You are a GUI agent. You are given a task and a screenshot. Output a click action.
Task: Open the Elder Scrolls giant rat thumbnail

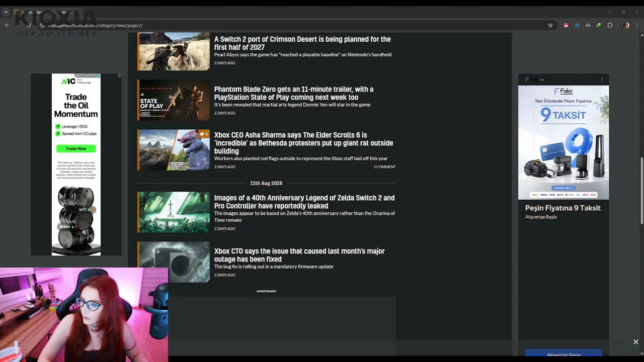[174, 150]
